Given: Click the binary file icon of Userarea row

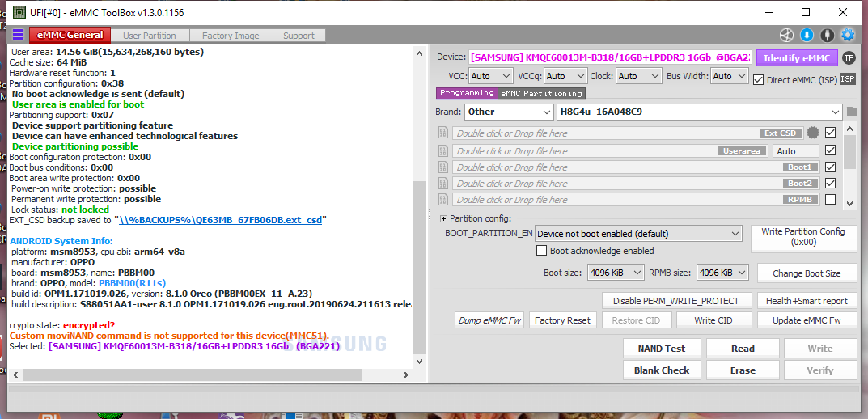Looking at the screenshot, I should [442, 150].
